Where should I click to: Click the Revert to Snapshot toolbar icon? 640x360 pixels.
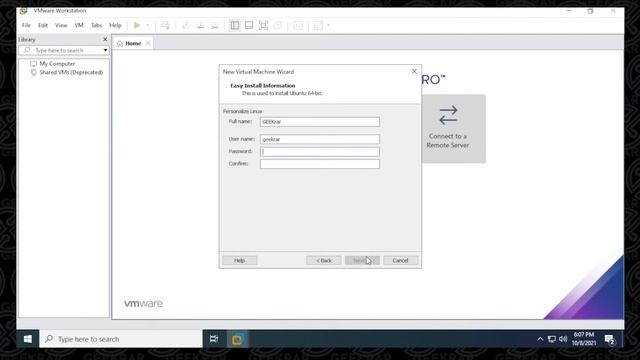tap(200, 25)
